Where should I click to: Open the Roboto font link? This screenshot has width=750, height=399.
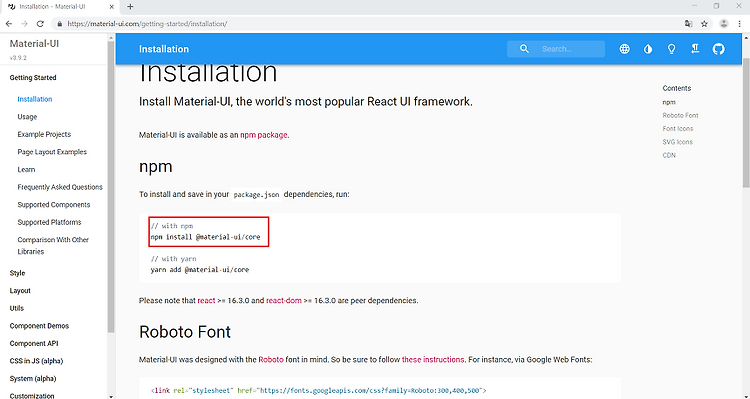[271, 360]
